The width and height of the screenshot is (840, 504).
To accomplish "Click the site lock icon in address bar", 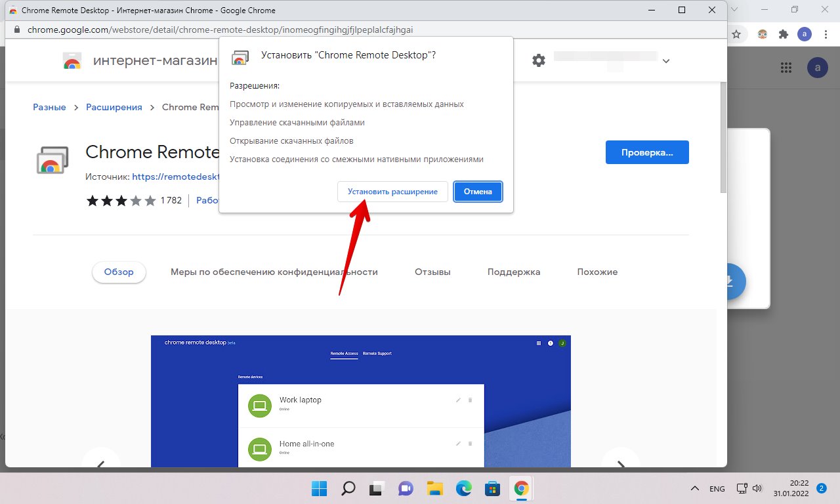I will [16, 30].
